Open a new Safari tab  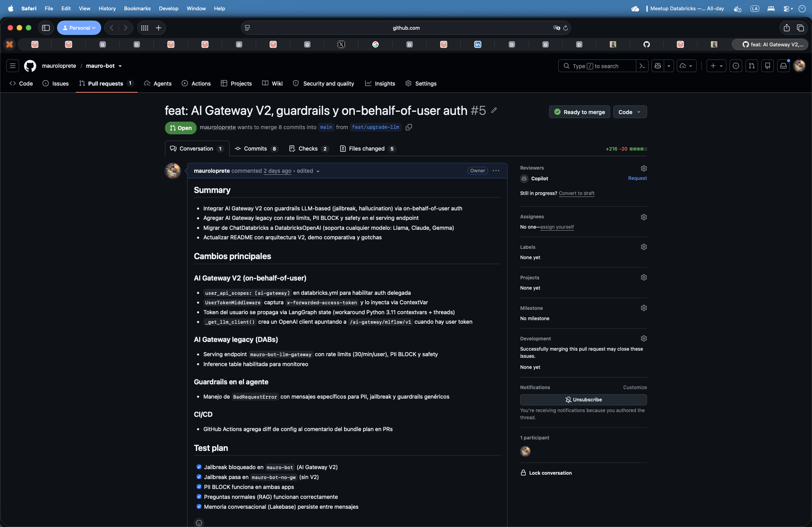[159, 28]
